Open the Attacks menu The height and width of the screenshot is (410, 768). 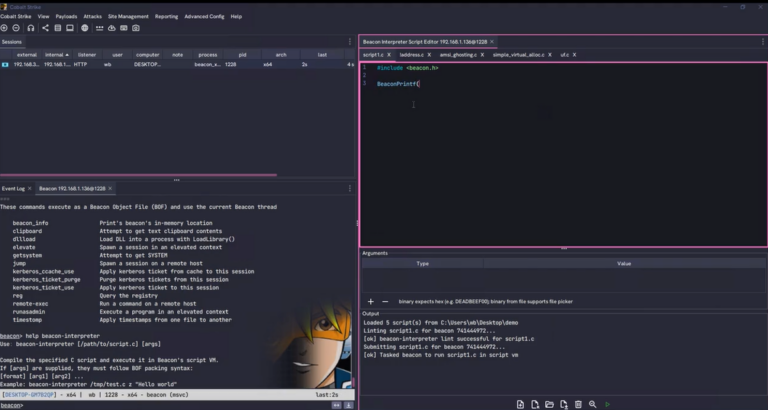tap(93, 16)
